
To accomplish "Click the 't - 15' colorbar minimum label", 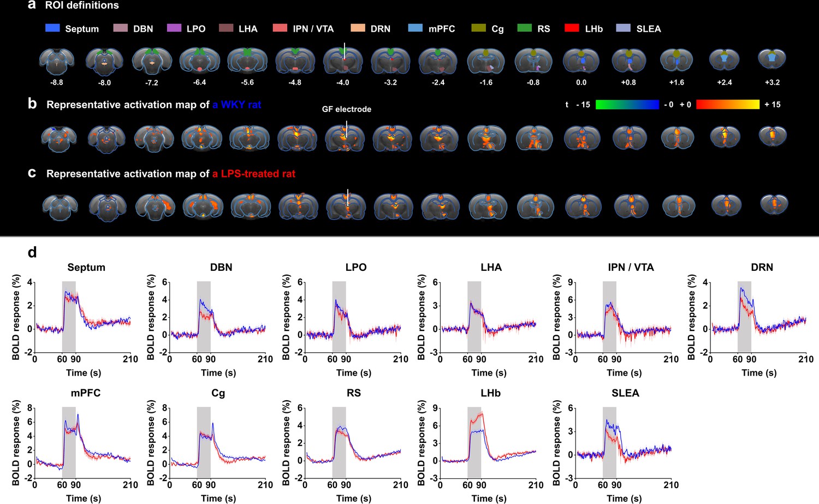I will tap(578, 104).
